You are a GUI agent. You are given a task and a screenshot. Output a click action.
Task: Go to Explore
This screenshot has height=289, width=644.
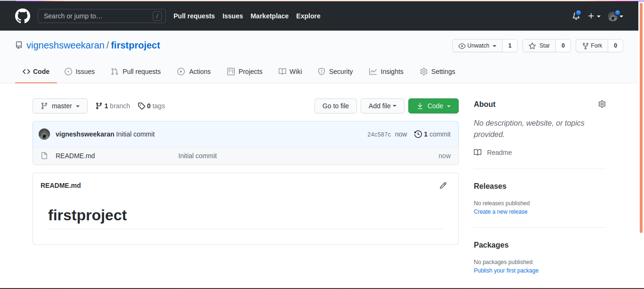click(308, 16)
